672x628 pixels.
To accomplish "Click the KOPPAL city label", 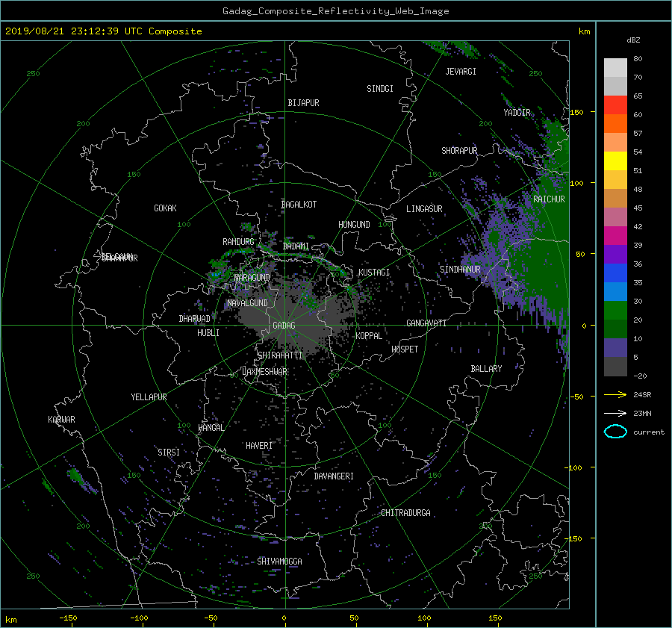I will (x=369, y=335).
